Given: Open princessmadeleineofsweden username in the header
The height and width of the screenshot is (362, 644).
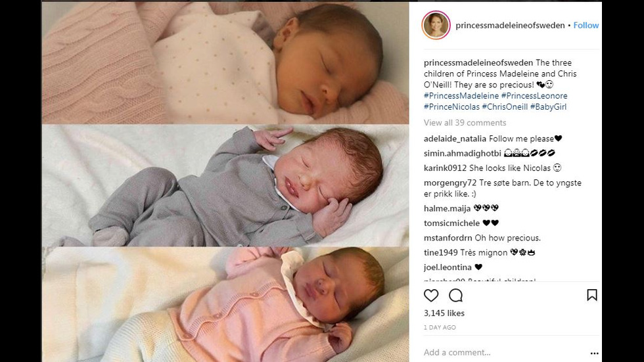Looking at the screenshot, I should coord(510,26).
